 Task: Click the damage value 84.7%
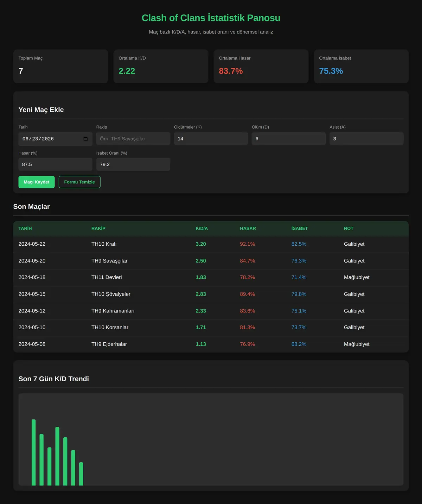(x=248, y=261)
